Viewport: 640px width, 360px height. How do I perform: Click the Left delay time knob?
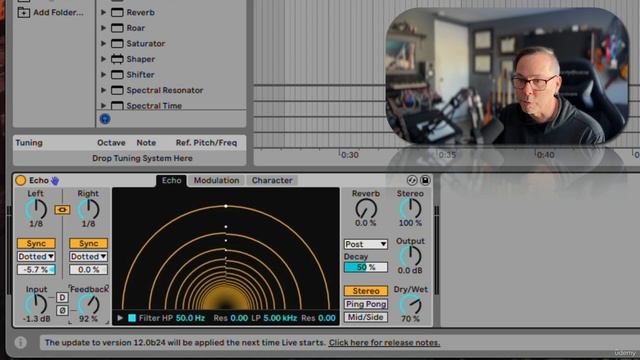click(36, 209)
